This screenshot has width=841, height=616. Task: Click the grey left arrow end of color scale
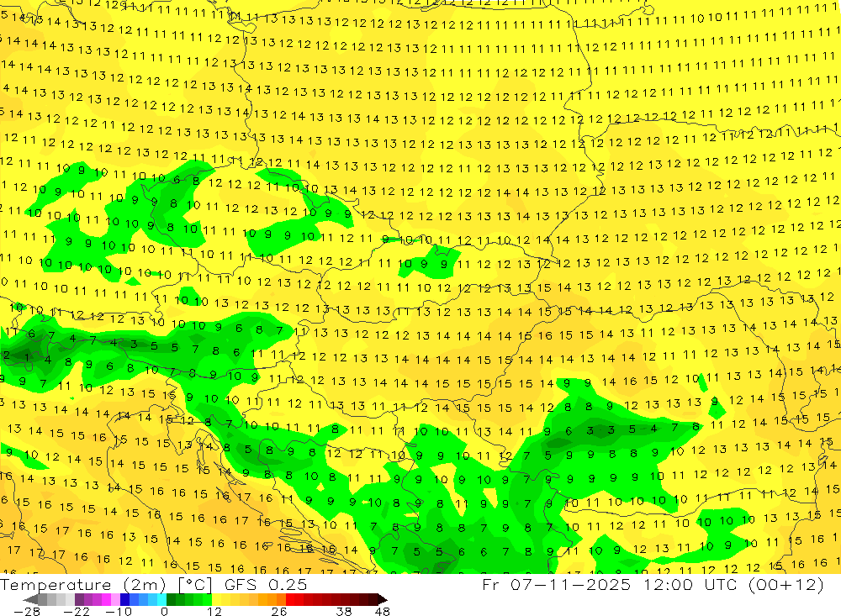tap(30, 599)
